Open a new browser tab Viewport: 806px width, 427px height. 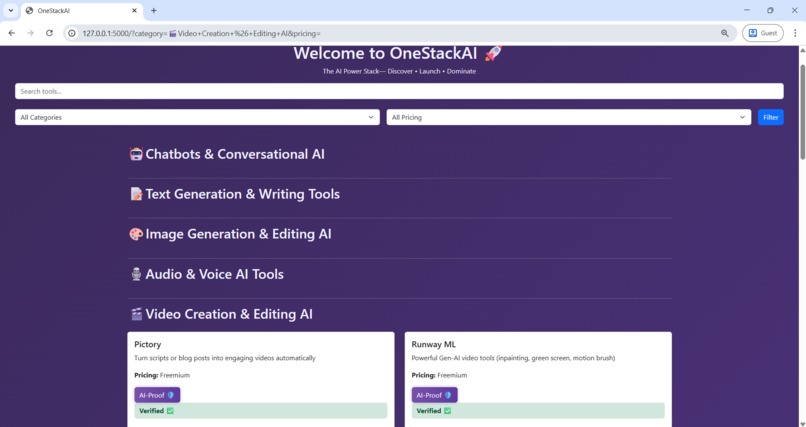154,10
